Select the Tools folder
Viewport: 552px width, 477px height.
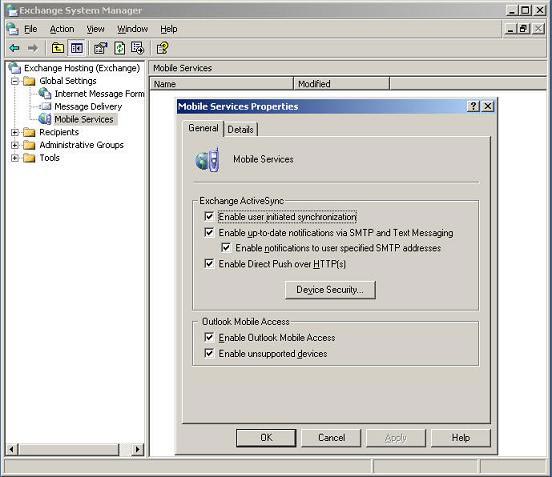[x=49, y=158]
